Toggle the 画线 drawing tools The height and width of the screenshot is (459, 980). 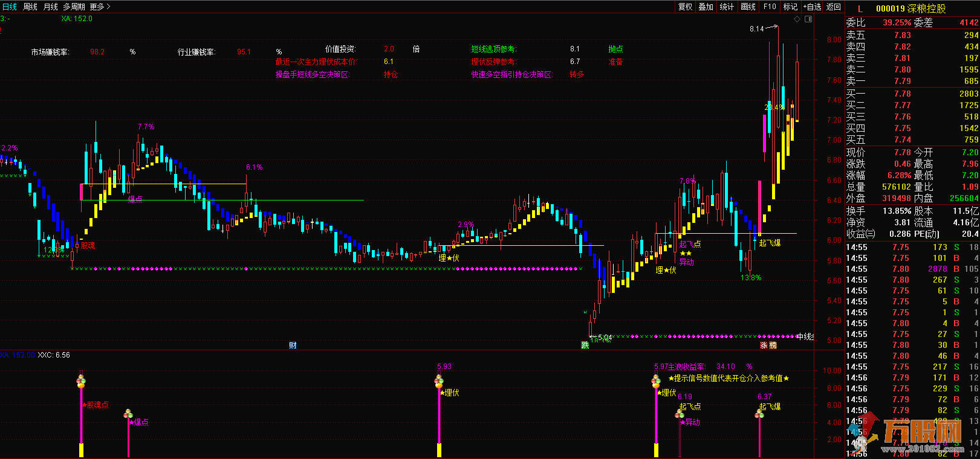tap(748, 7)
